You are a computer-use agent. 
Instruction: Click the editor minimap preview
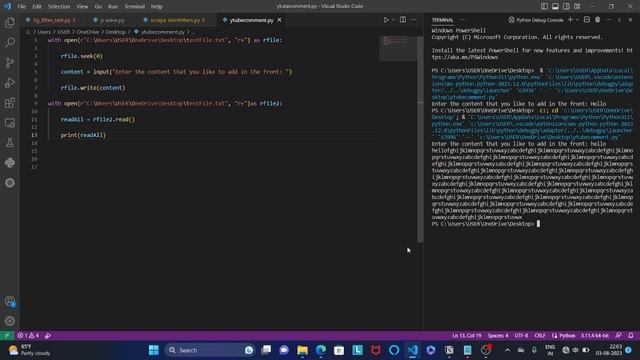coord(398,48)
